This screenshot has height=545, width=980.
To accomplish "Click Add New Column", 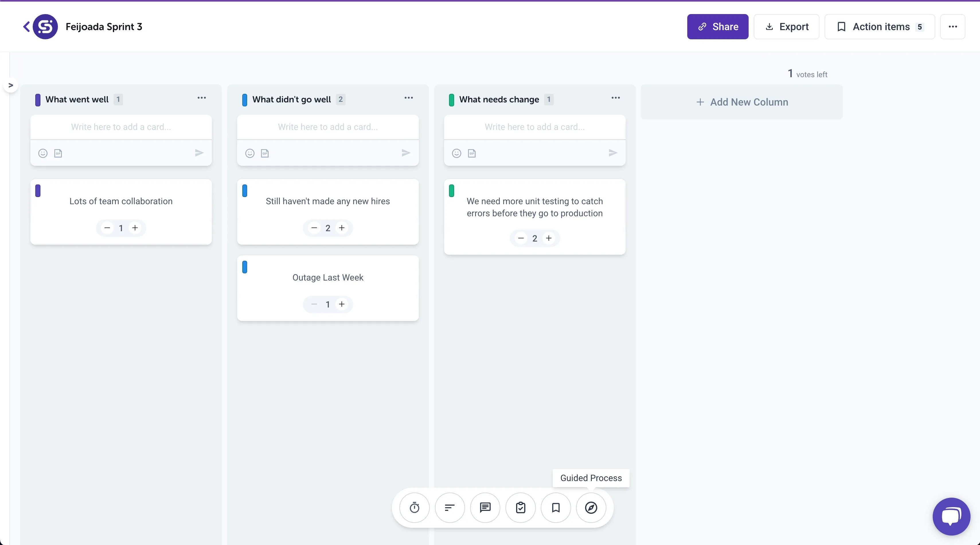I will click(741, 102).
